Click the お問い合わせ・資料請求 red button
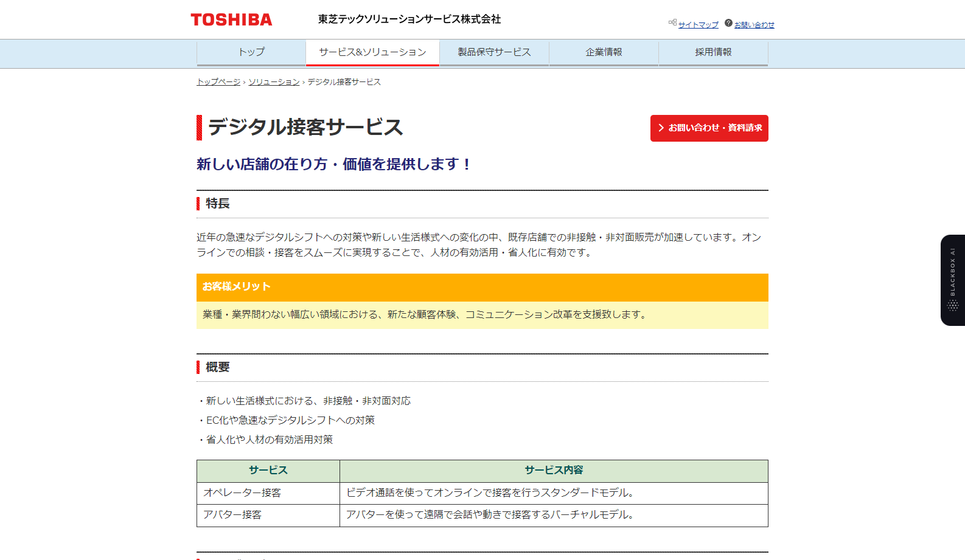 click(709, 128)
